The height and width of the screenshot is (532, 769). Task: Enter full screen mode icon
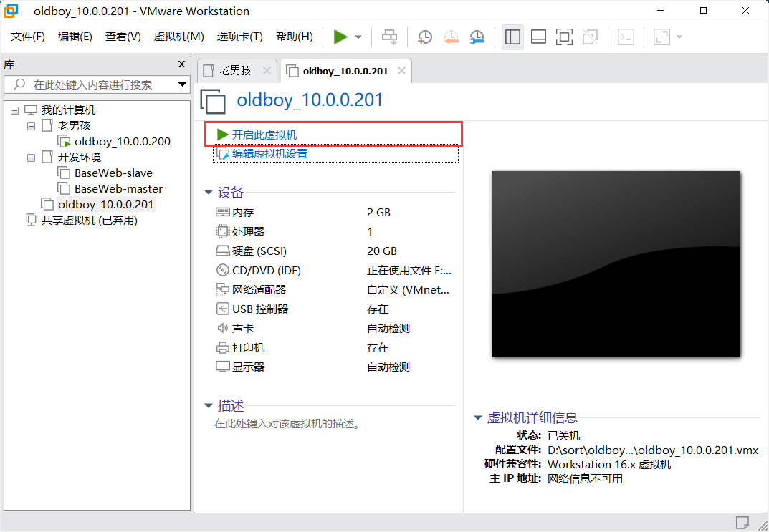tap(564, 37)
